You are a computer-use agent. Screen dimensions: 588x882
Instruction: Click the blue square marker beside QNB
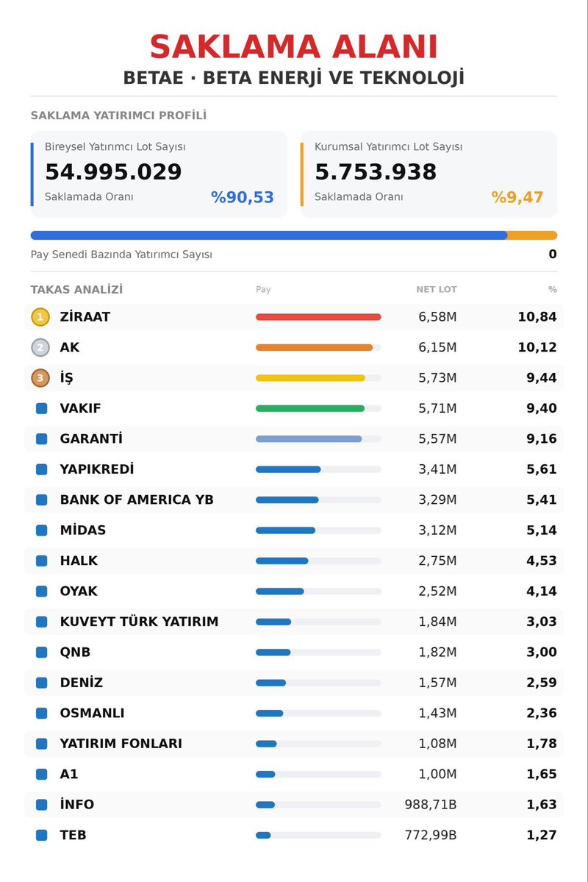pos(42,652)
